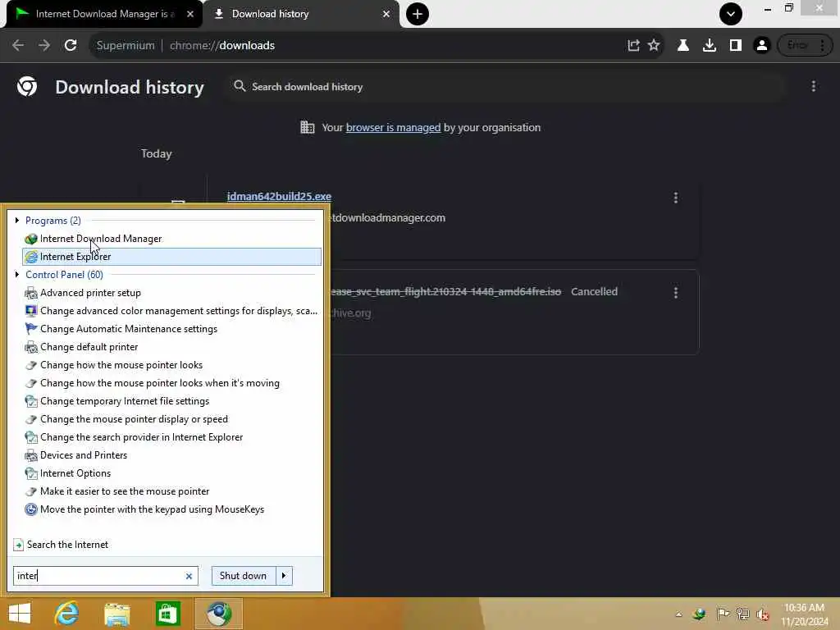This screenshot has height=630, width=840.
Task: Collapse the Programs (2) group
Action: [17, 220]
